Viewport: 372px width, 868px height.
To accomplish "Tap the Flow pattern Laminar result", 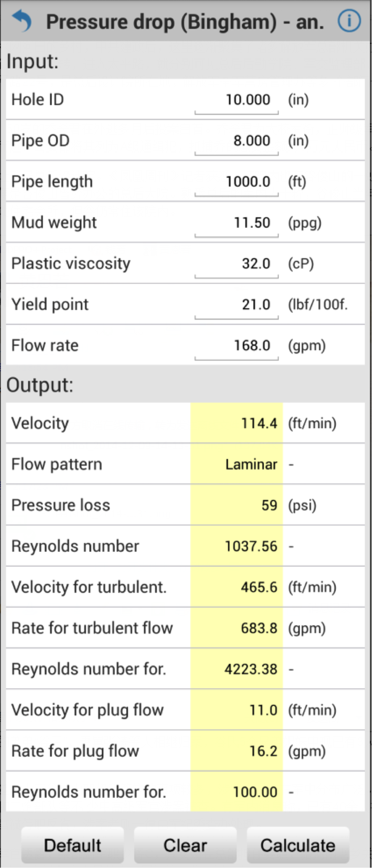I will click(x=236, y=464).
